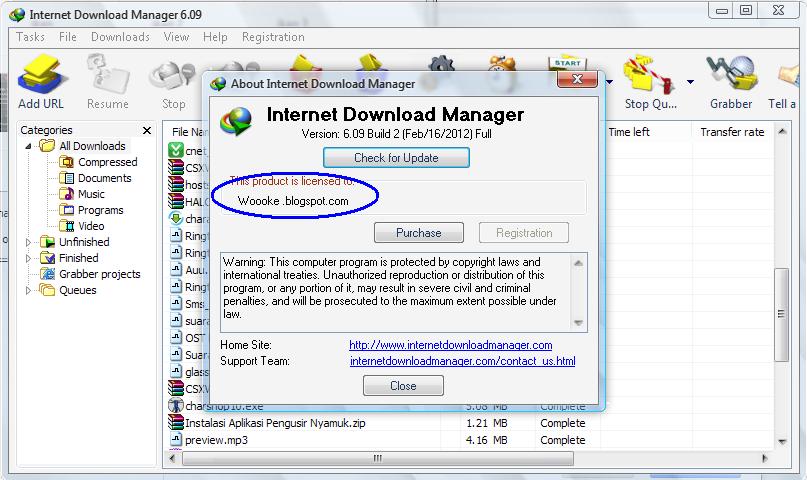This screenshot has width=807, height=480.
Task: Open Stop Queue dropdown arrow
Action: pyautogui.click(x=690, y=81)
